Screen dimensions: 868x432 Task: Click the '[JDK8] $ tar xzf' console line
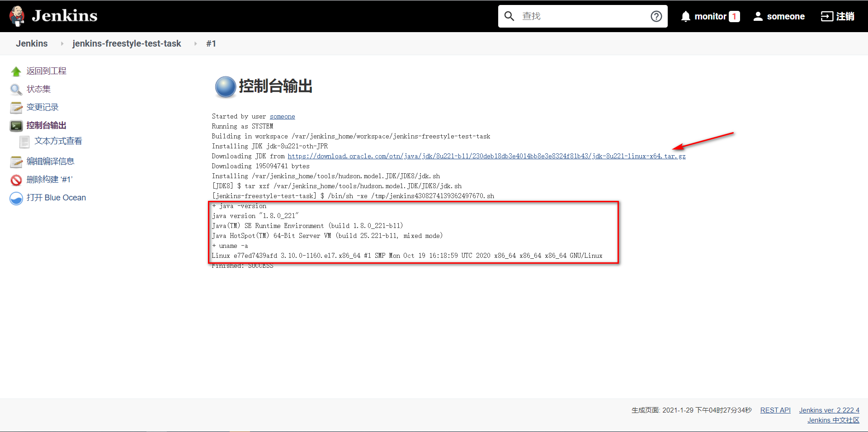click(x=337, y=186)
